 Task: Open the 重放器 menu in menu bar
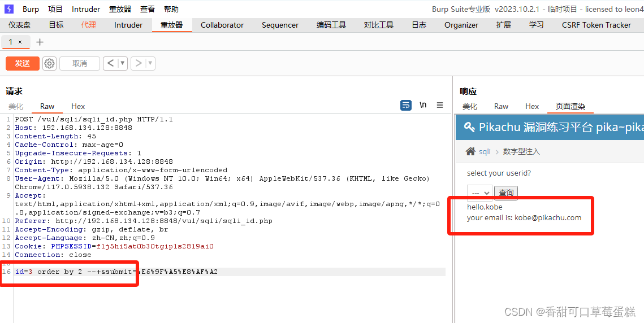pos(120,9)
